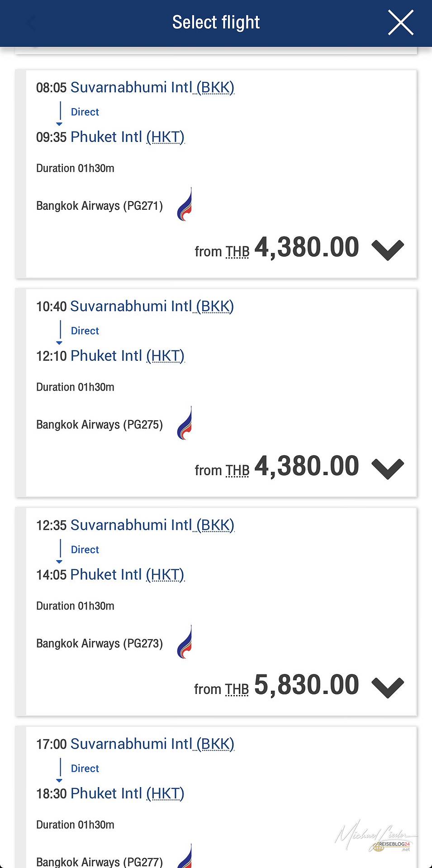Select the PG271 flight price of 4,380.00

pos(306,247)
